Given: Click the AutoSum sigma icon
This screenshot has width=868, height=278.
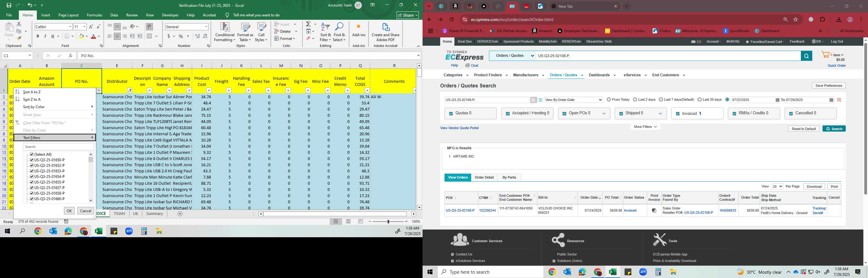Looking at the screenshot, I should click(308, 24).
